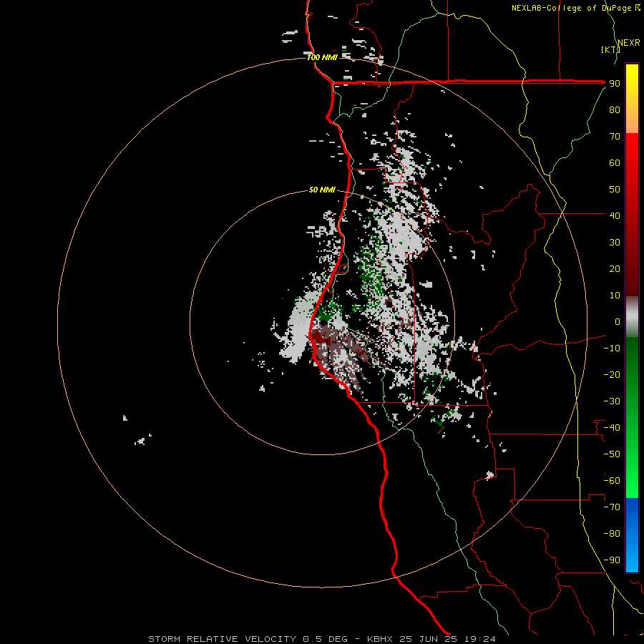The image size is (644, 644).
Task: Click the positive 30 value on the velocity scale
Action: point(615,243)
